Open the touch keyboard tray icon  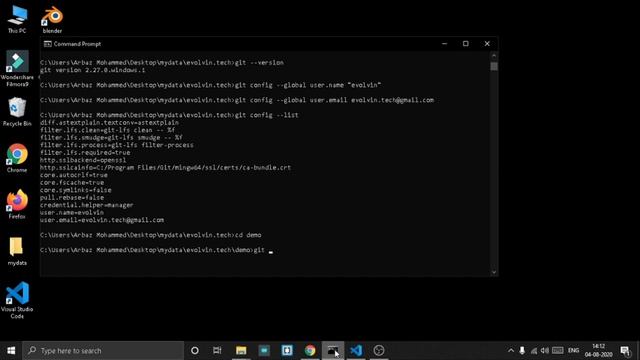[558, 351]
